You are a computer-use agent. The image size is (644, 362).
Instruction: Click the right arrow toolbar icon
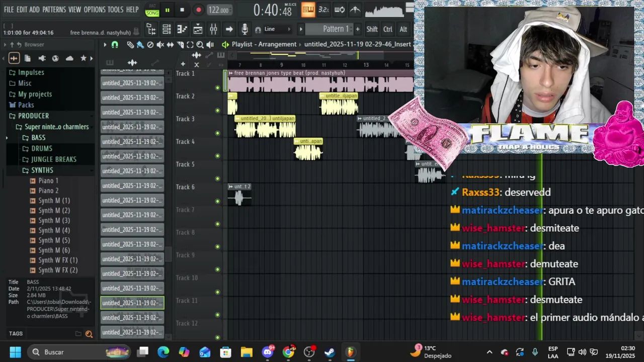[229, 29]
